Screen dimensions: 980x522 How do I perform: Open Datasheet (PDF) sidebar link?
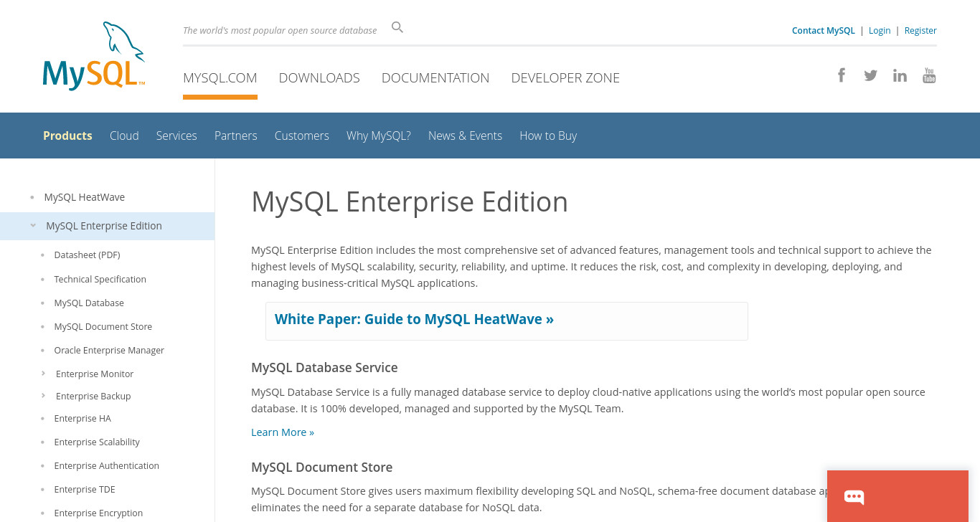point(87,255)
